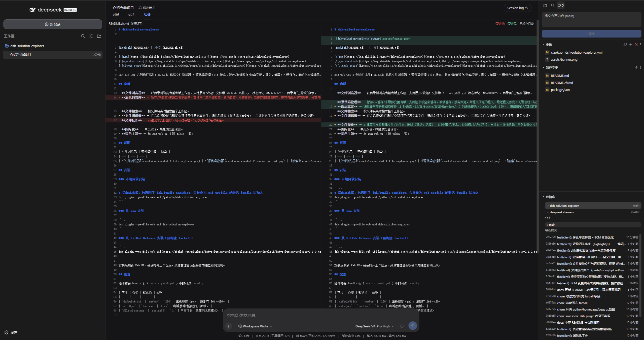Open the main branch selector

tap(593, 224)
